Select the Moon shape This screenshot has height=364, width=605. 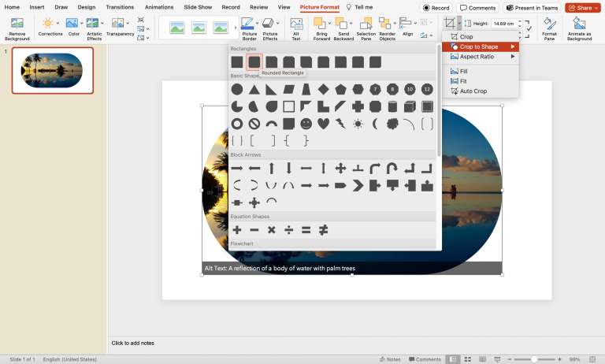pyautogui.click(x=375, y=124)
